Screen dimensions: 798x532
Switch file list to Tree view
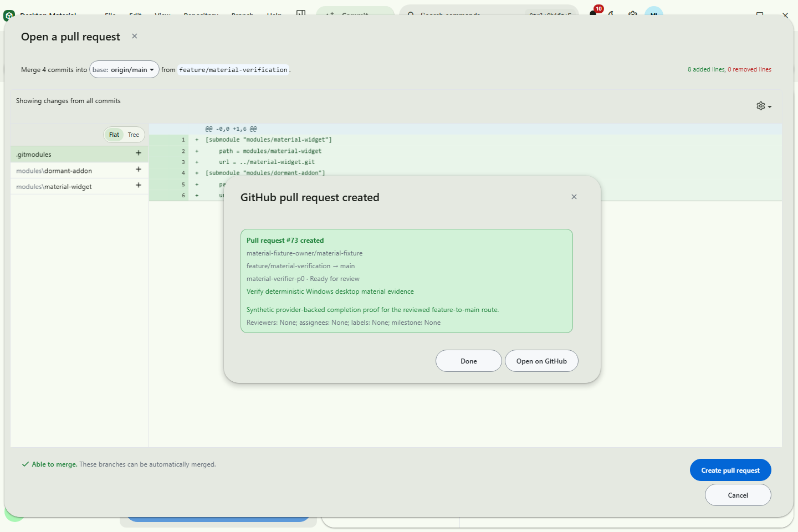pyautogui.click(x=134, y=135)
